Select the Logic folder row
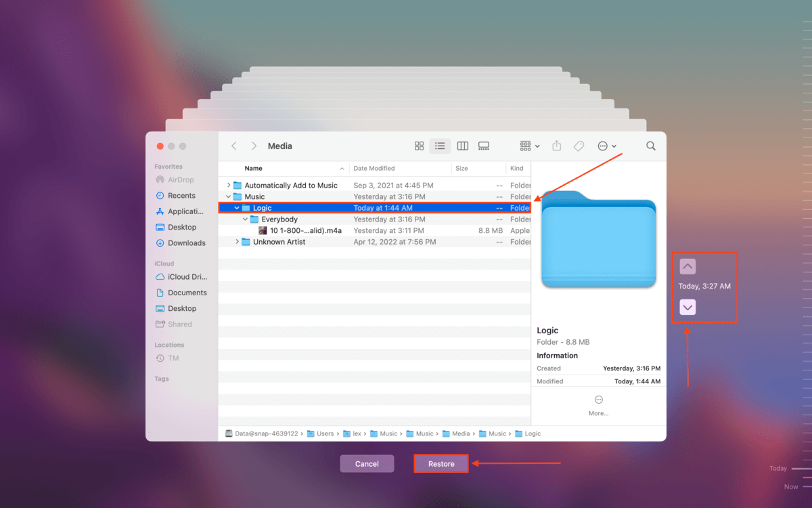Image resolution: width=812 pixels, height=508 pixels. click(375, 208)
